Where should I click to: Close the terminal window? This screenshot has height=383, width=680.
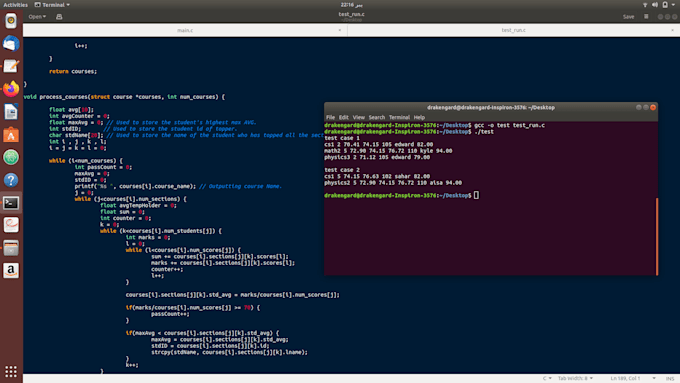[x=653, y=107]
